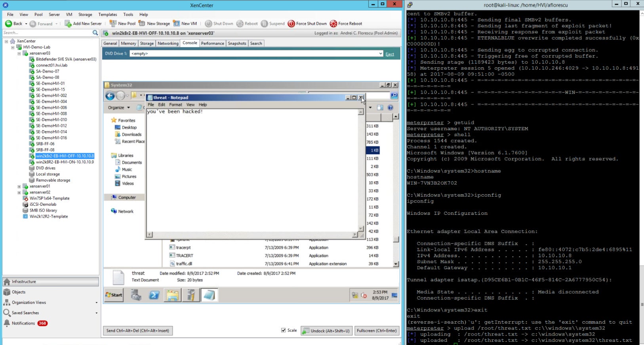Open Notifications bell in XenCenter sidebar
644x345 pixels.
7,323
